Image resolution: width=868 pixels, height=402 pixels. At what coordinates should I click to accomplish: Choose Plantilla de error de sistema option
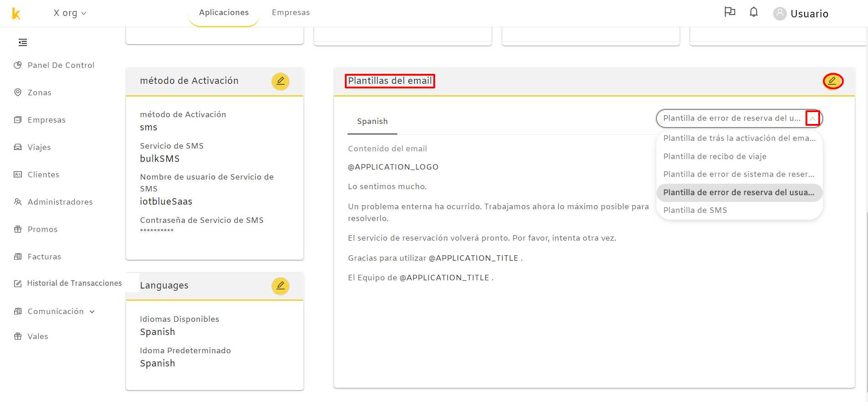pos(739,174)
